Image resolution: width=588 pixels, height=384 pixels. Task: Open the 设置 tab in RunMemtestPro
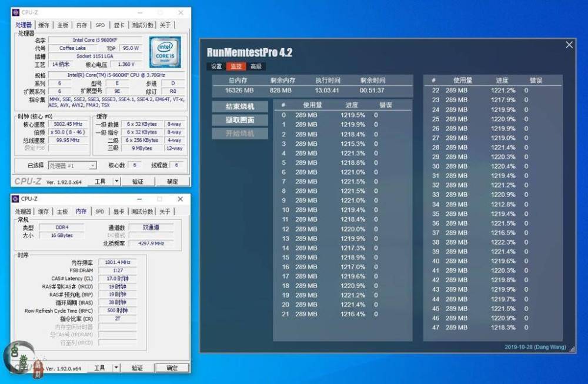[x=216, y=66]
